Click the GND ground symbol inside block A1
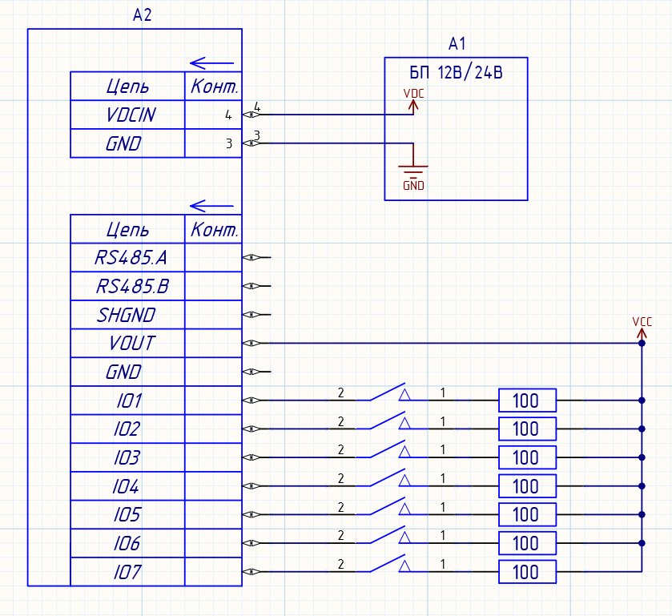Screen dimensions: 672x616 tap(412, 171)
